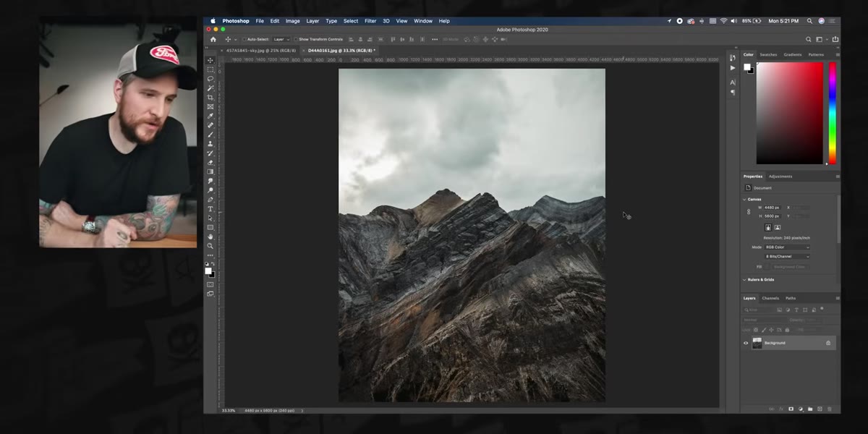Enable the Auto-Select checkbox
Image resolution: width=868 pixels, height=434 pixels.
pos(244,39)
